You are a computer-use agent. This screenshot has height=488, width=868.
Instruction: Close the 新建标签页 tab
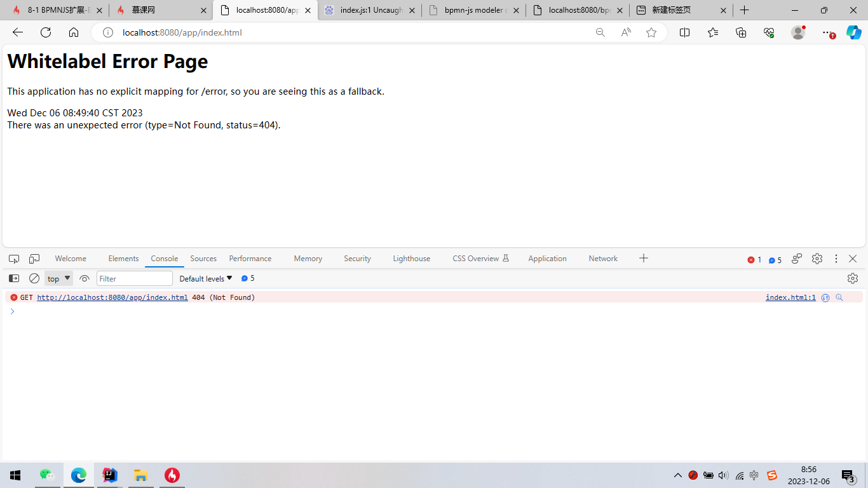(x=724, y=10)
